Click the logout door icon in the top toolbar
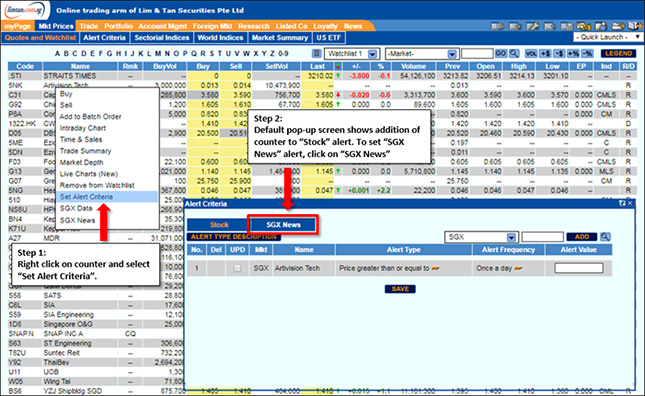 click(635, 26)
